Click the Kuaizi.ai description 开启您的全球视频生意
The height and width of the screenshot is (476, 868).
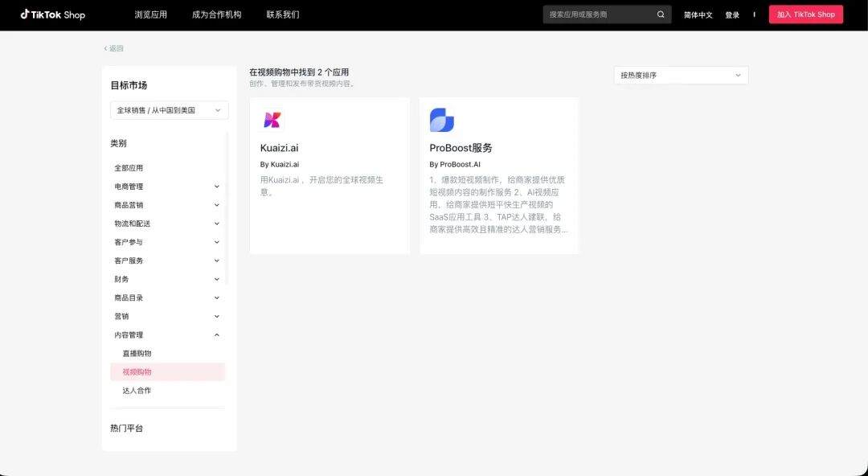click(x=321, y=187)
